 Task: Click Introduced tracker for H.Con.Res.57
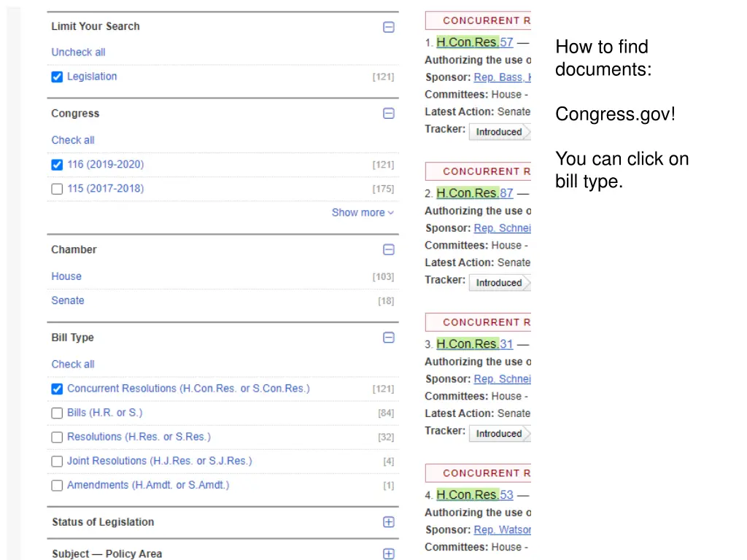click(x=499, y=132)
